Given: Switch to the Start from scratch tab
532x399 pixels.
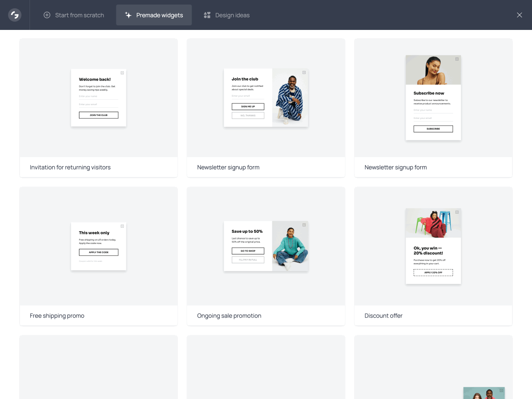Looking at the screenshot, I should click(74, 15).
